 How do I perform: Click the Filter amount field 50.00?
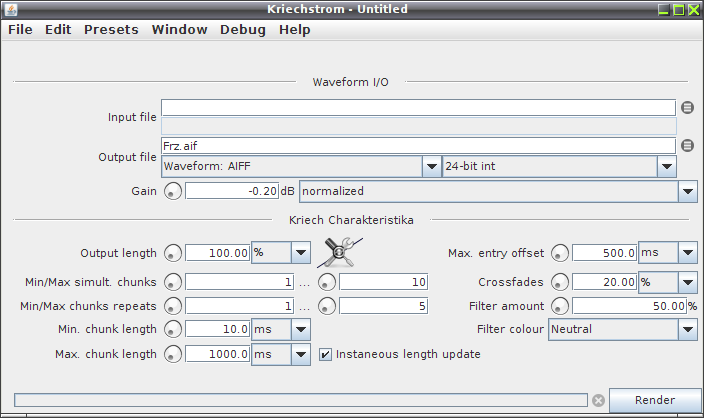629,306
